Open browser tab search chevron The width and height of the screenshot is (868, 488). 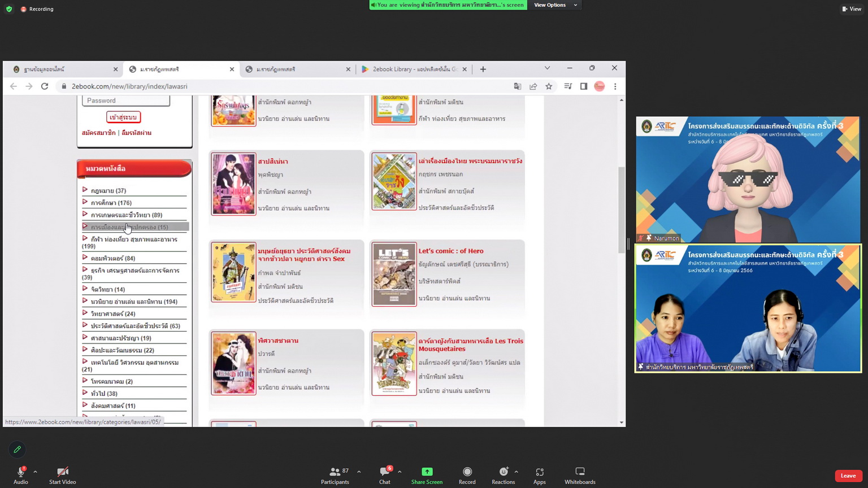click(547, 68)
